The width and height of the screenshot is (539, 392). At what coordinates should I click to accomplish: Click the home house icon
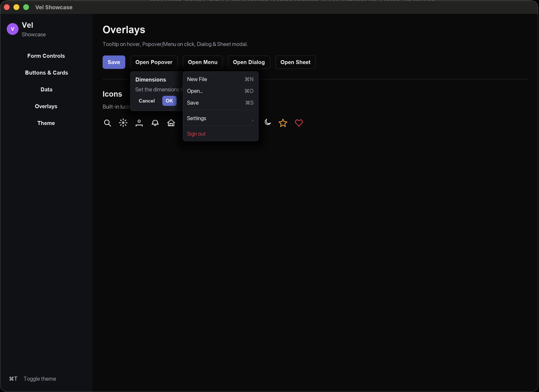(x=171, y=123)
